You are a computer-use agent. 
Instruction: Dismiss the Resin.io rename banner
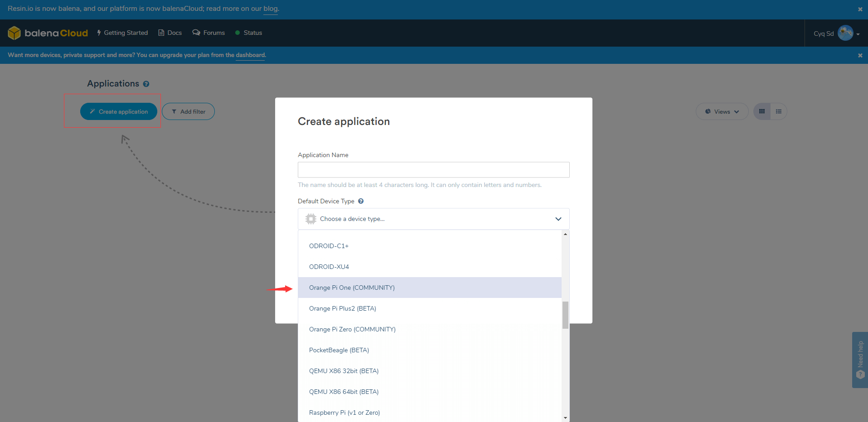pyautogui.click(x=860, y=9)
